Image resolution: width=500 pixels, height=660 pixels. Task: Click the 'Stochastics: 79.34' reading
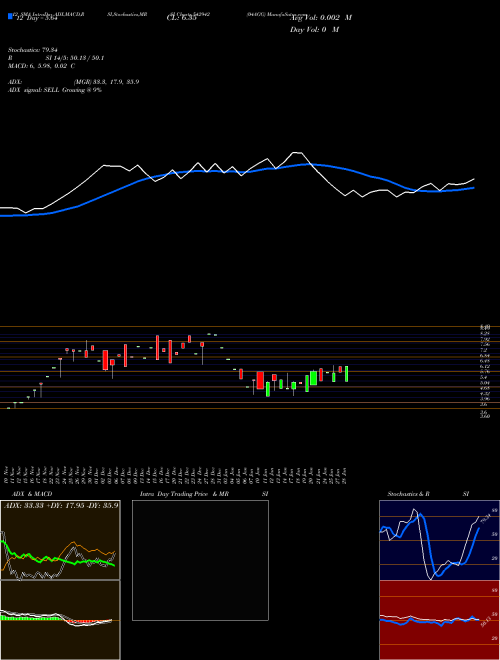point(33,51)
